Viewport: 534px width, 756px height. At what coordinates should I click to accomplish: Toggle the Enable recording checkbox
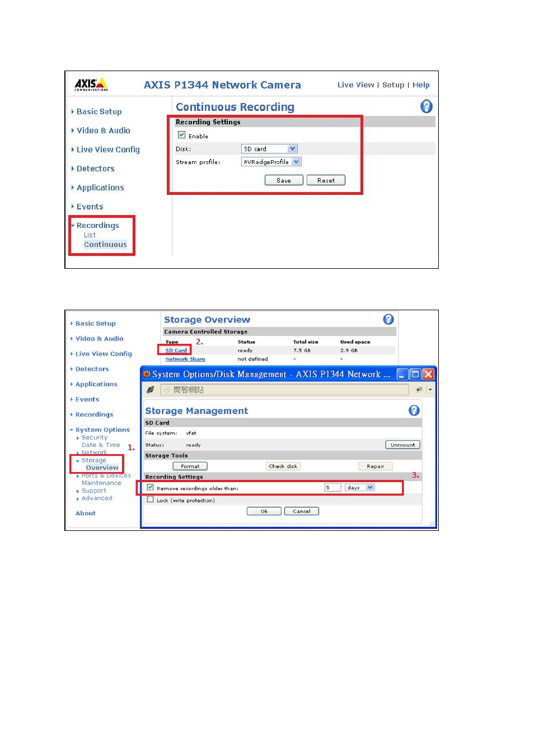(181, 135)
